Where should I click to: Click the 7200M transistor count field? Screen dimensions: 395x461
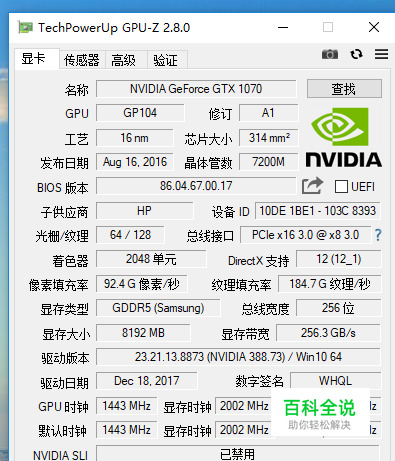269,162
